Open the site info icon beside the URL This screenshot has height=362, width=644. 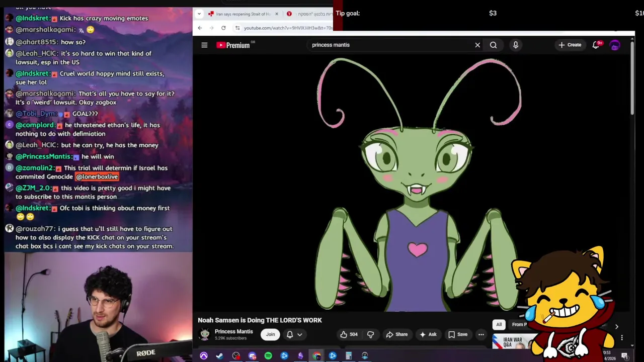237,28
